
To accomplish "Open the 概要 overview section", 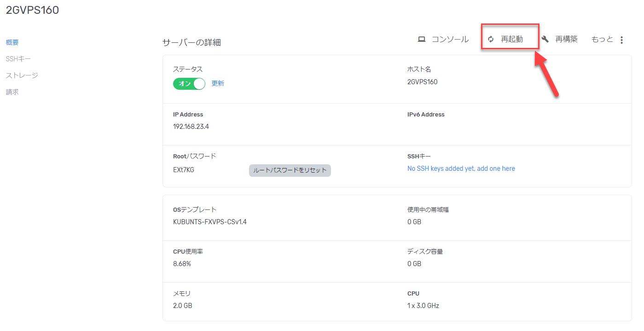I will 12,42.
